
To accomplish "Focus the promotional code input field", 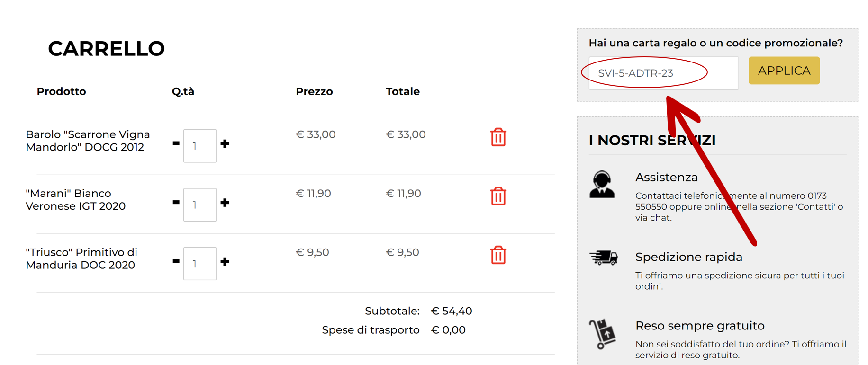I will 663,73.
